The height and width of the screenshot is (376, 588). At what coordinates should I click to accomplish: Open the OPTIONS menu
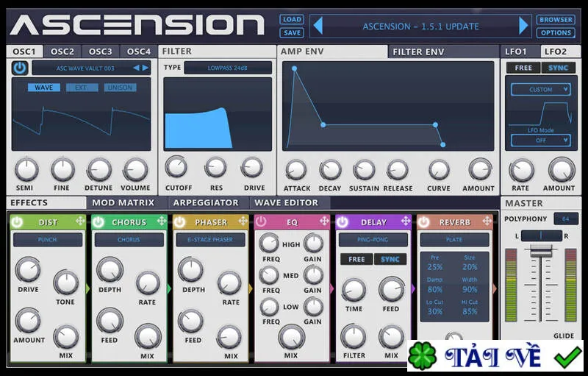pyautogui.click(x=556, y=32)
